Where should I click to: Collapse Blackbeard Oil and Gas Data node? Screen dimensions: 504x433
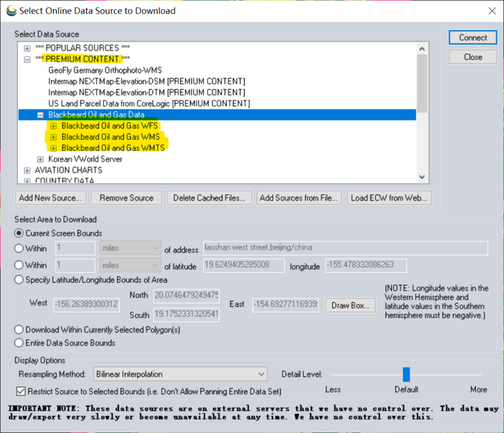(40, 115)
